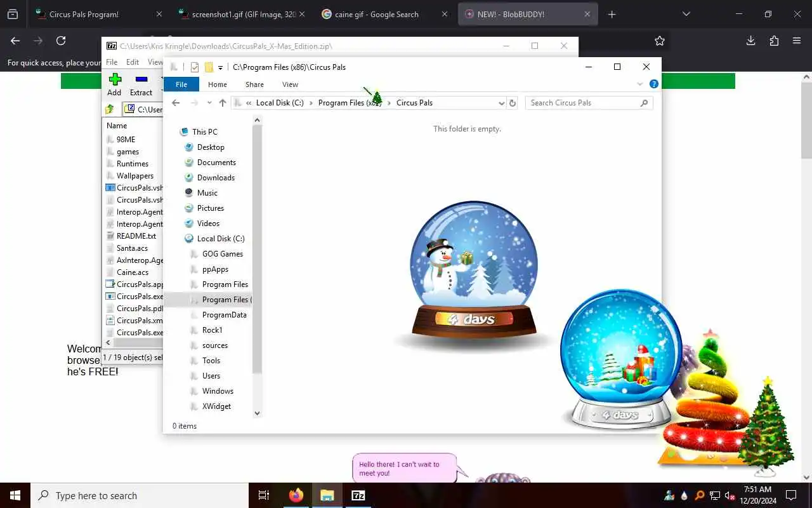Open Firefox from the taskbar
Image resolution: width=812 pixels, height=508 pixels.
(x=296, y=495)
